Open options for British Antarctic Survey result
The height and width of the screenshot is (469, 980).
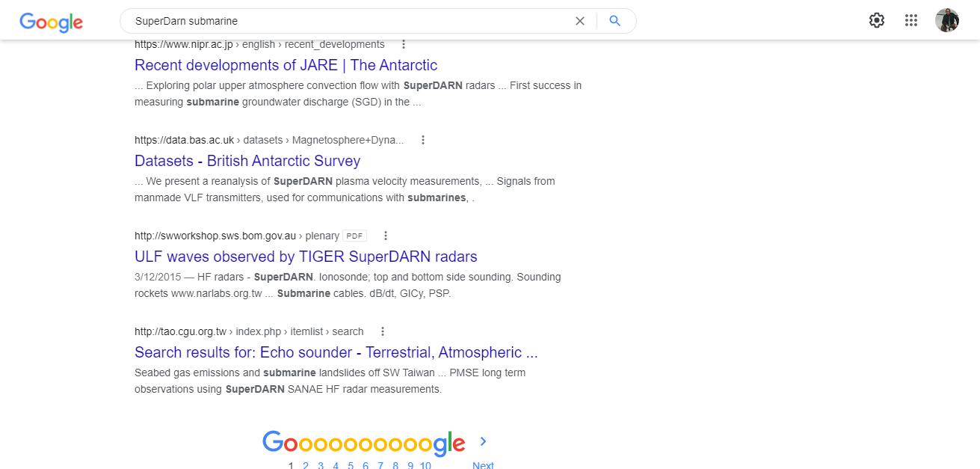pos(423,140)
